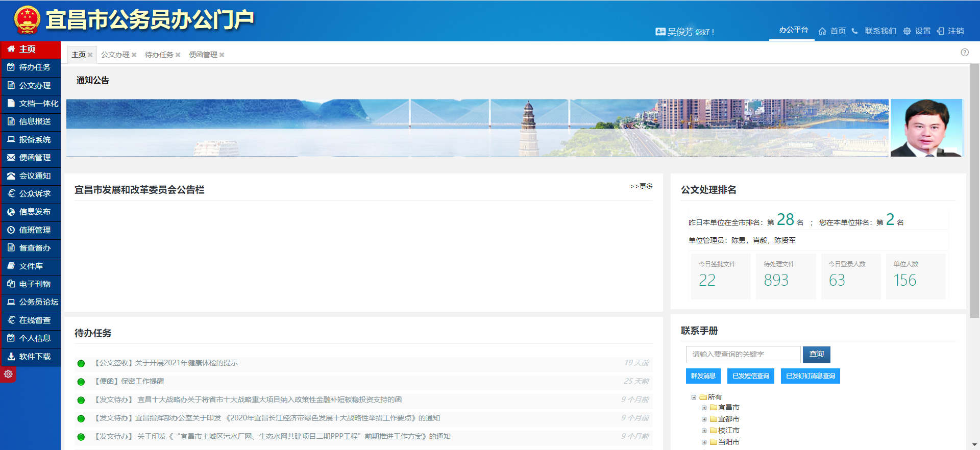Click the download icon beside 软件下载

pos(11,357)
